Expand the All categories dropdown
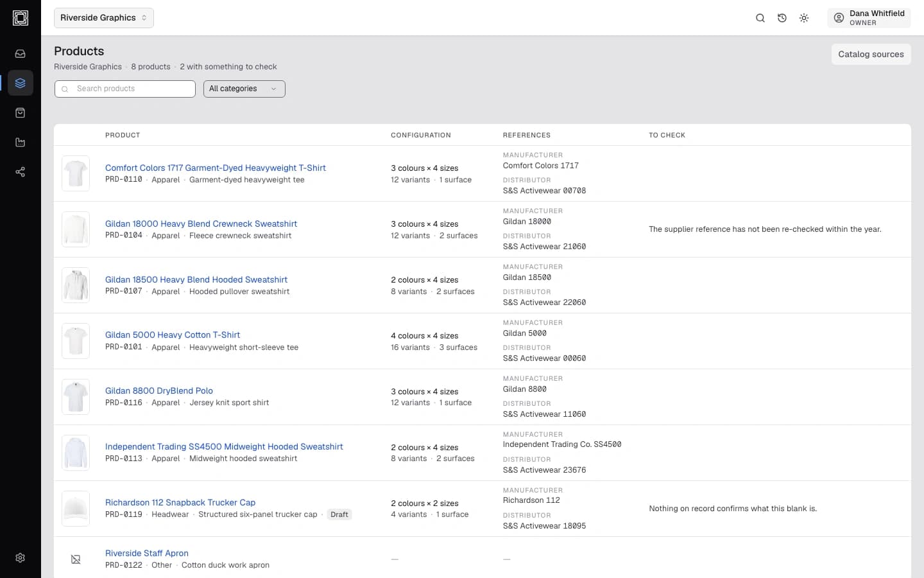Viewport: 924px width, 578px height. [244, 89]
